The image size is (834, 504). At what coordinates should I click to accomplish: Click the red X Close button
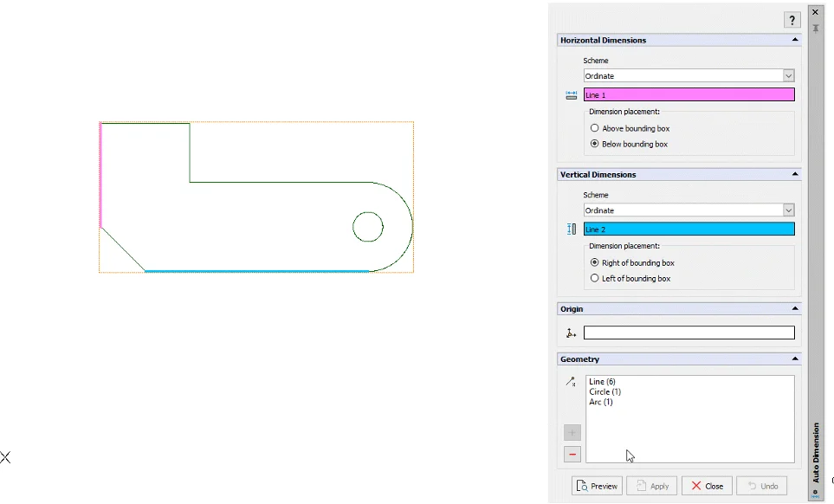pyautogui.click(x=707, y=486)
